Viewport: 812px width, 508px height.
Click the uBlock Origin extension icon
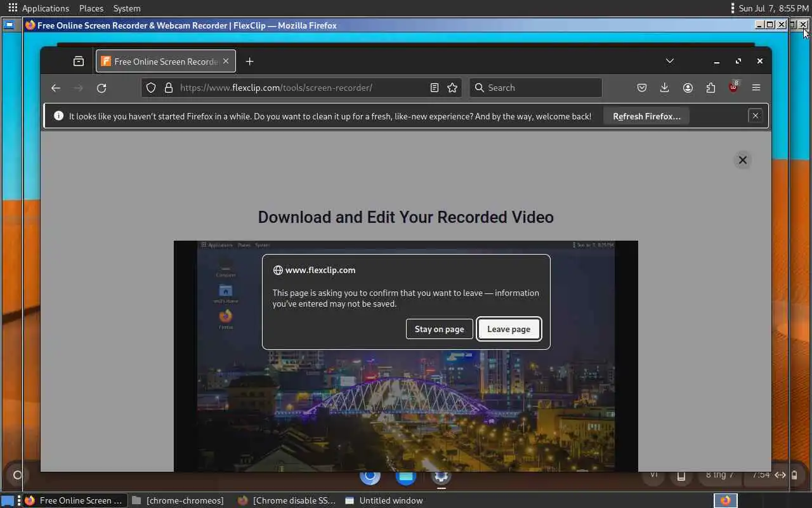click(733, 88)
